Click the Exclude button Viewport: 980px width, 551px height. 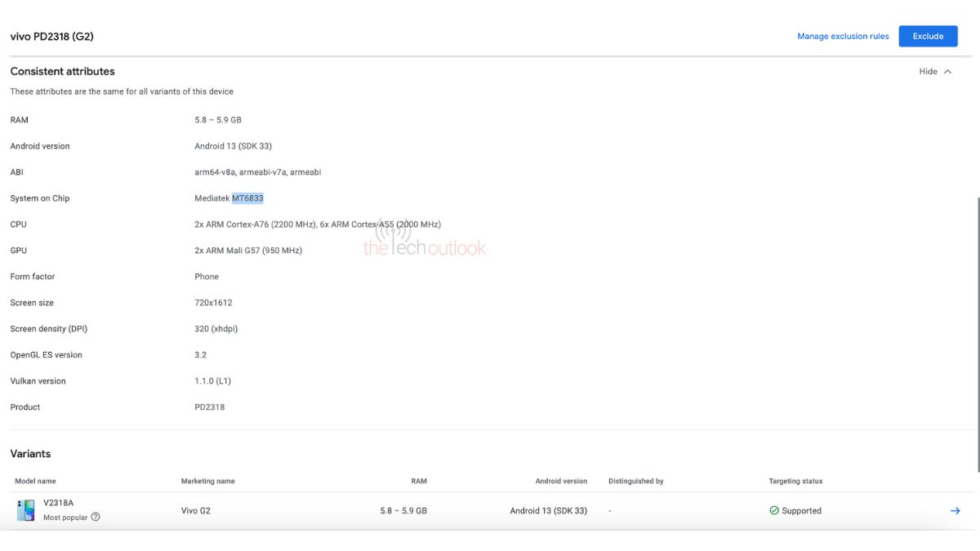(x=928, y=36)
